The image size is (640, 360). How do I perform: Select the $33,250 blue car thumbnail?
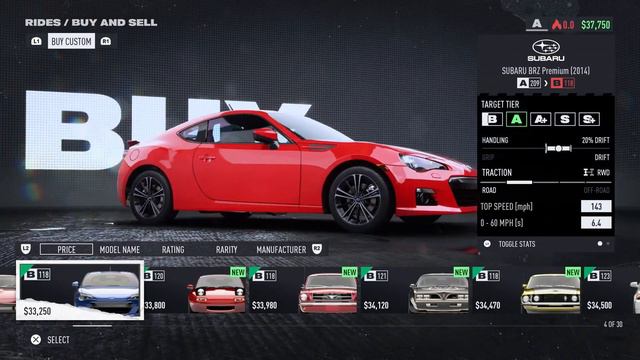(80, 290)
